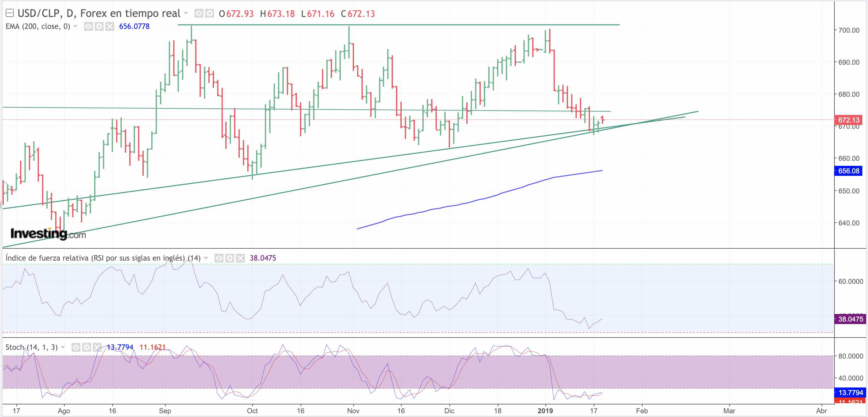Screen dimensions: 868x417
Task: Toggle RSI indicator visibility eye
Action: click(x=219, y=258)
